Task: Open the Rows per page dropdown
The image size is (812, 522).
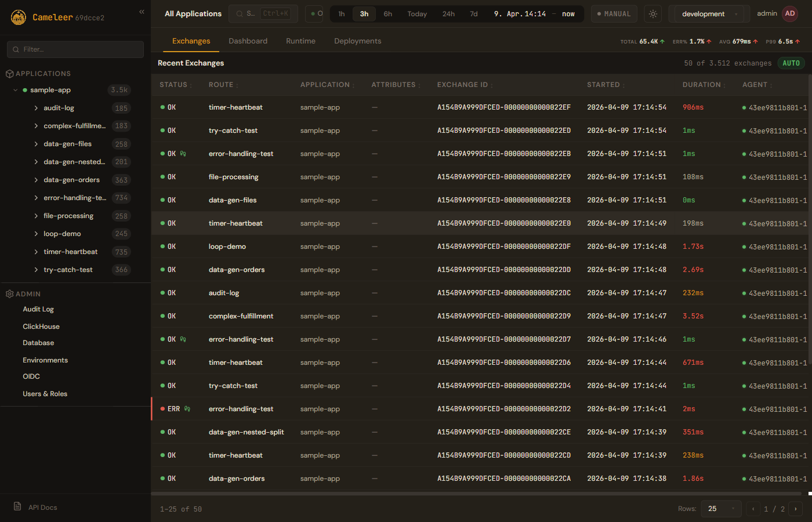Action: click(721, 509)
